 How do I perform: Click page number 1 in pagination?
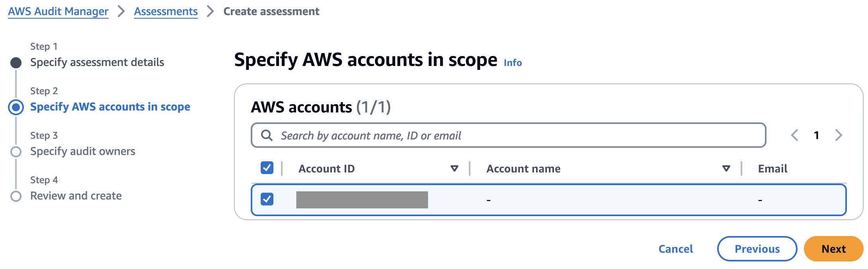coord(817,135)
